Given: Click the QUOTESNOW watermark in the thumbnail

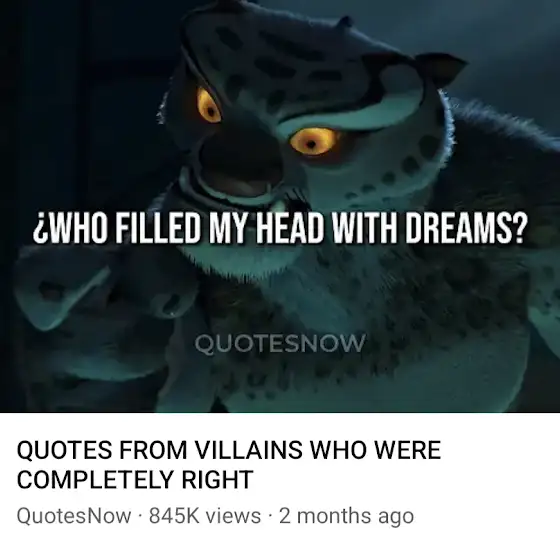Looking at the screenshot, I should point(280,343).
